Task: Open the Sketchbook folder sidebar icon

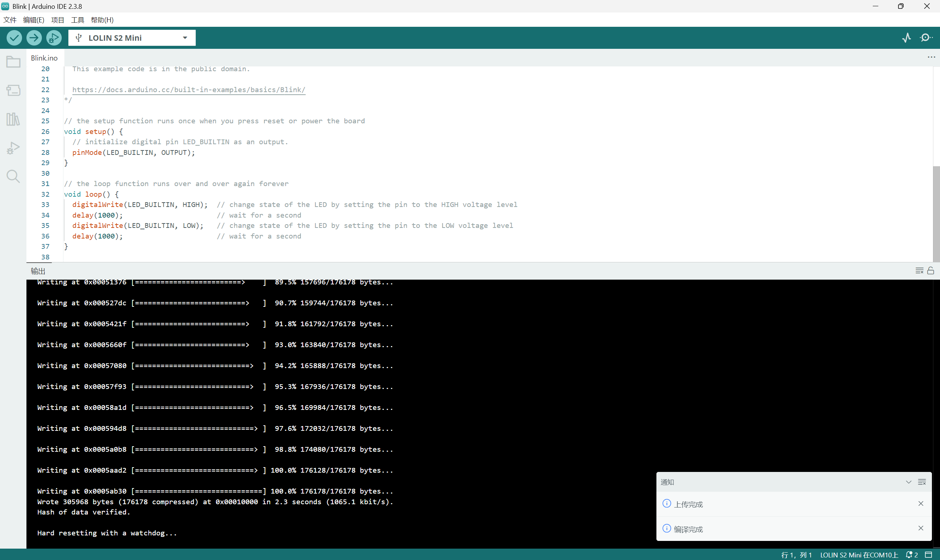Action: coord(13,62)
